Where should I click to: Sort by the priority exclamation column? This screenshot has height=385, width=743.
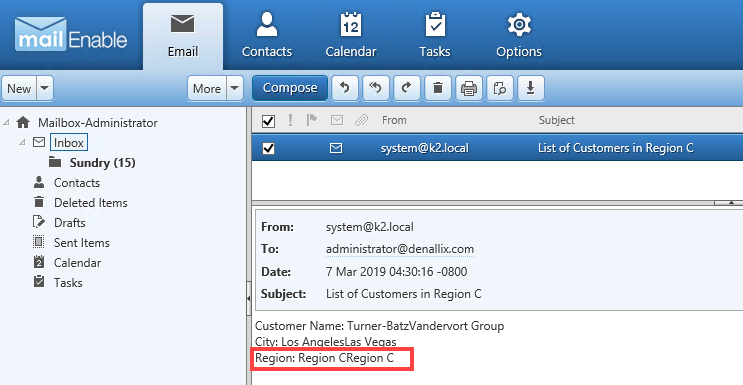pyautogui.click(x=290, y=120)
